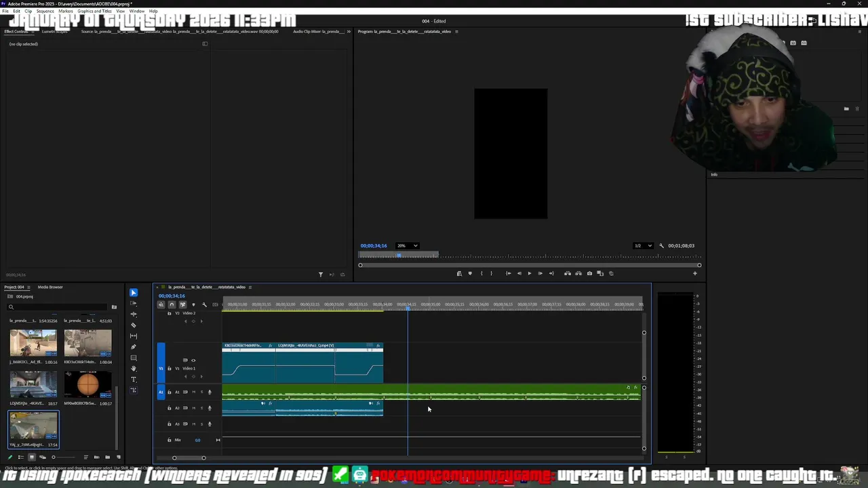The width and height of the screenshot is (868, 488).
Task: Expand the Mix track arrow icon
Action: [x=218, y=440]
